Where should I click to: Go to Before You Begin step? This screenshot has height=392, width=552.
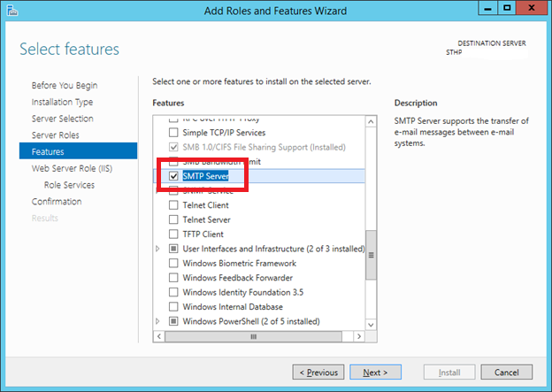(65, 86)
